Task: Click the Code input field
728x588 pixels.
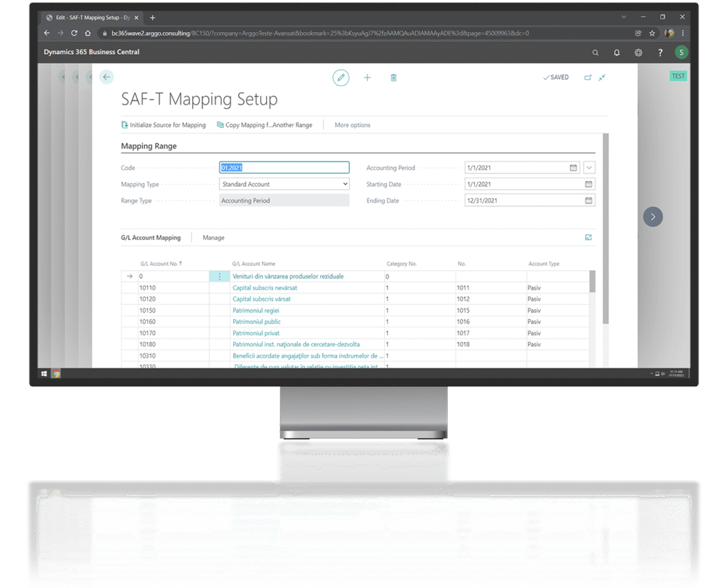Action: (x=284, y=168)
